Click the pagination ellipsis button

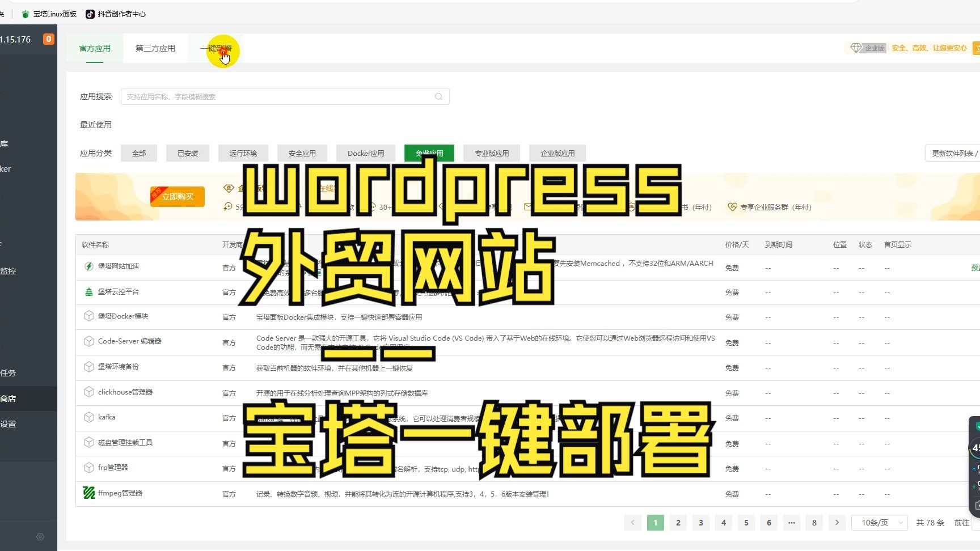[x=792, y=523]
